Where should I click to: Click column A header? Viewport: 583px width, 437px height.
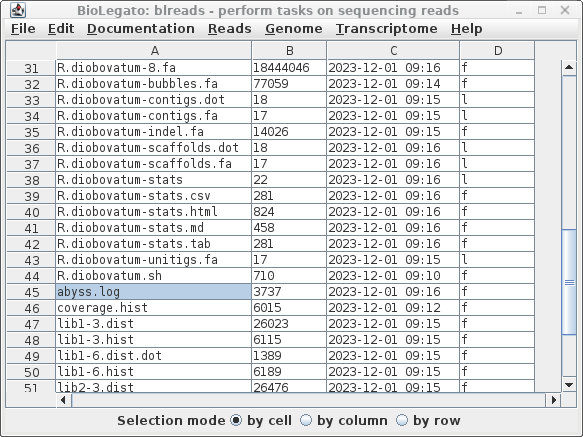[154, 51]
